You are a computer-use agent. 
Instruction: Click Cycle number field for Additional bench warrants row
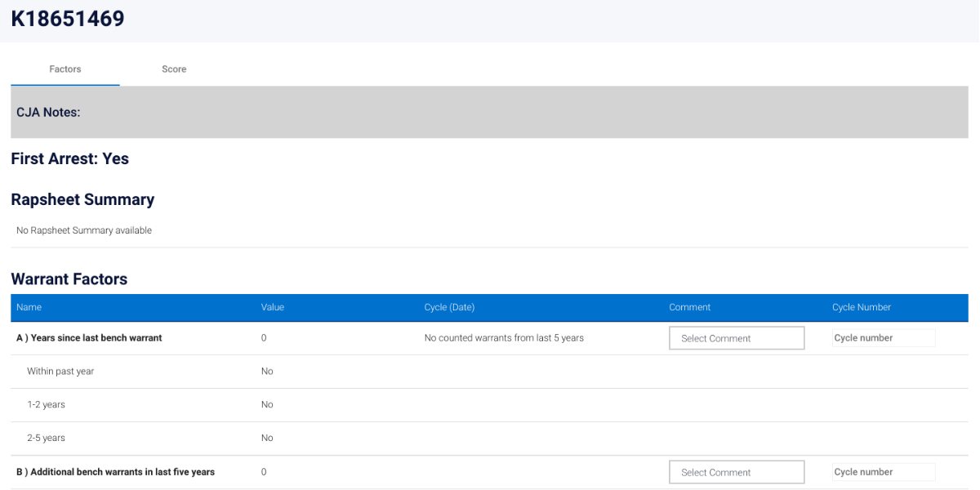click(883, 472)
